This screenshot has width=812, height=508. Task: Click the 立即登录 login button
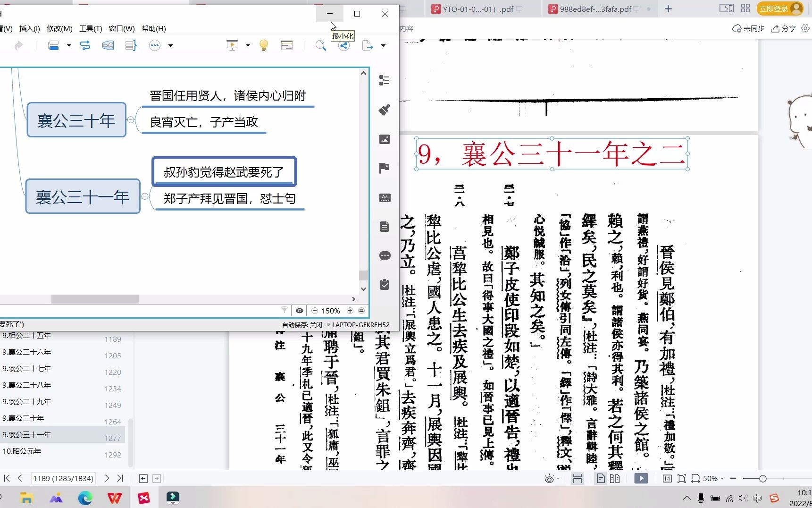(780, 9)
